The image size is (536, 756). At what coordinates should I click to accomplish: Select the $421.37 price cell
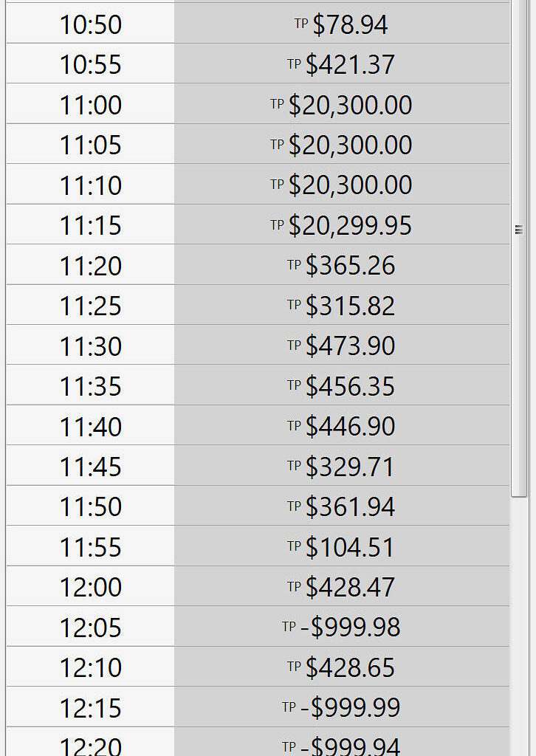(350, 64)
